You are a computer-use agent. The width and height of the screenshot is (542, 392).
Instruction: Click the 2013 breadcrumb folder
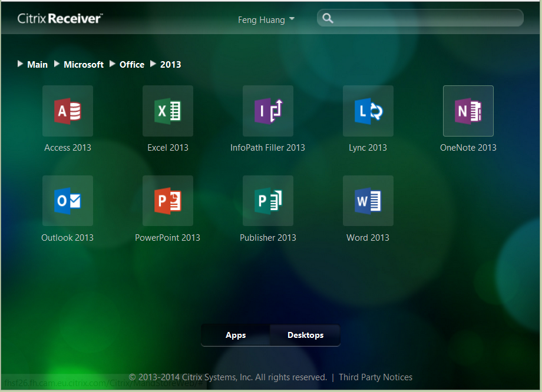170,65
